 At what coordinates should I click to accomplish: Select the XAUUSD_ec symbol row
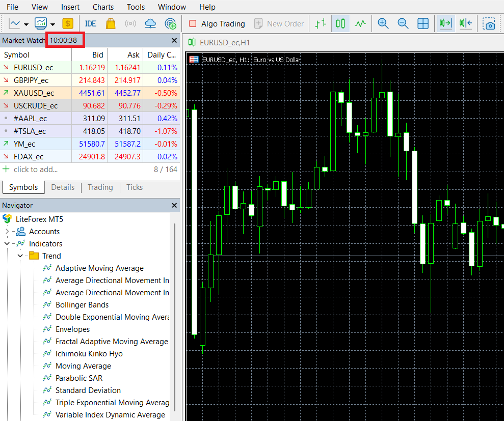(x=90, y=93)
